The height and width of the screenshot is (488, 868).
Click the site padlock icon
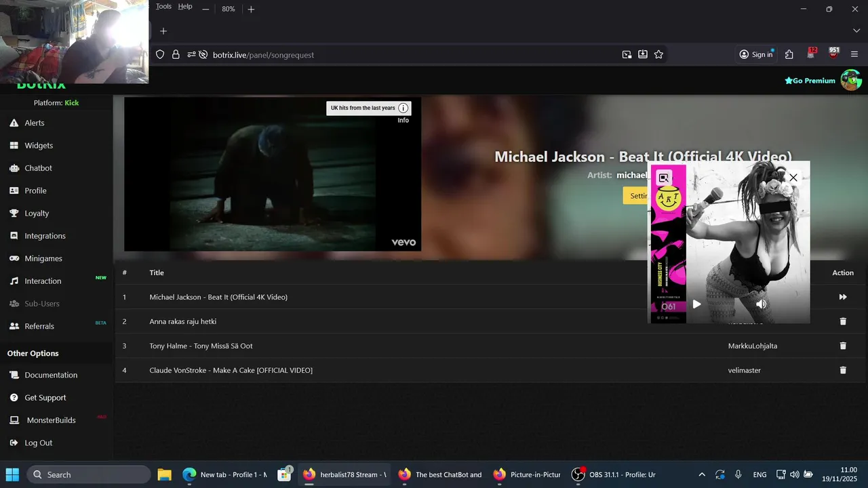coord(176,55)
